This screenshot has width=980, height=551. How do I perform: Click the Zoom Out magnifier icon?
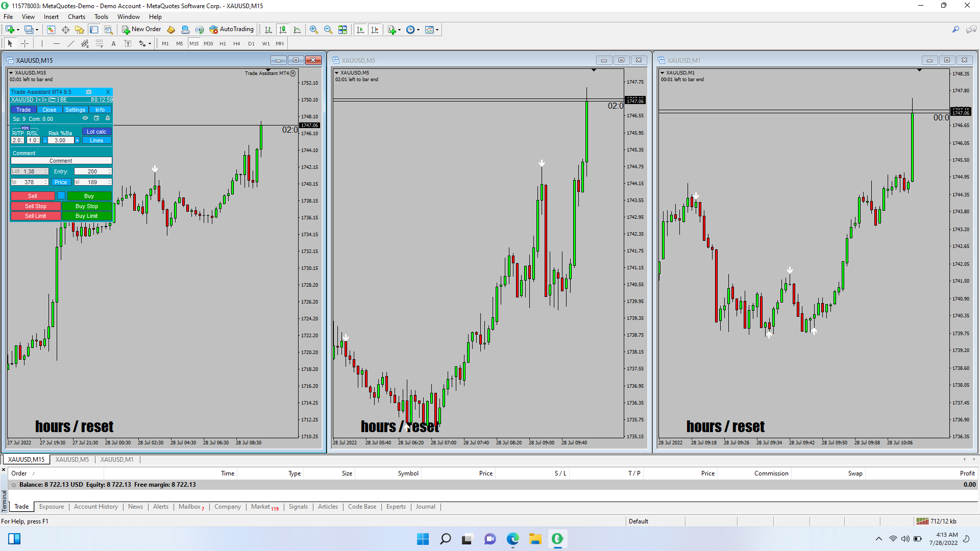point(328,30)
